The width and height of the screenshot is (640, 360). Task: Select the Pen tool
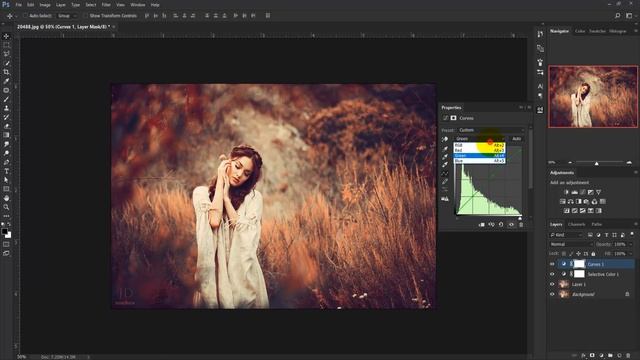click(x=6, y=162)
